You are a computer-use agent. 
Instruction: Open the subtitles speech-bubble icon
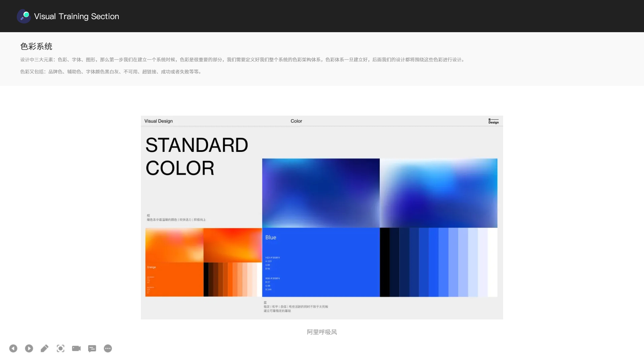click(x=92, y=349)
